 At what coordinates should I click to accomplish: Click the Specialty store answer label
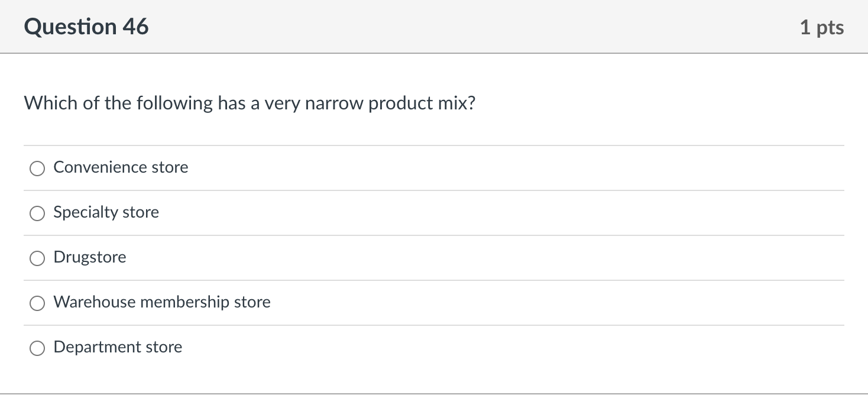pyautogui.click(x=106, y=212)
